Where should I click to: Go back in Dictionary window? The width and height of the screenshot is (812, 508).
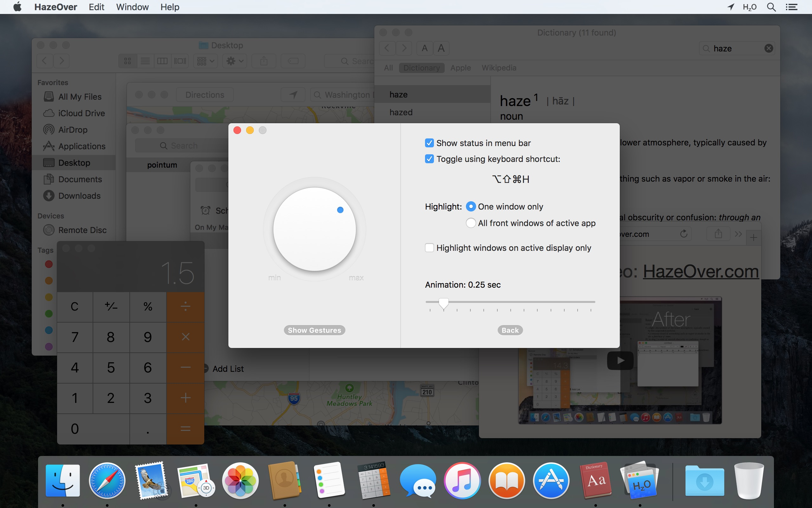coord(387,48)
